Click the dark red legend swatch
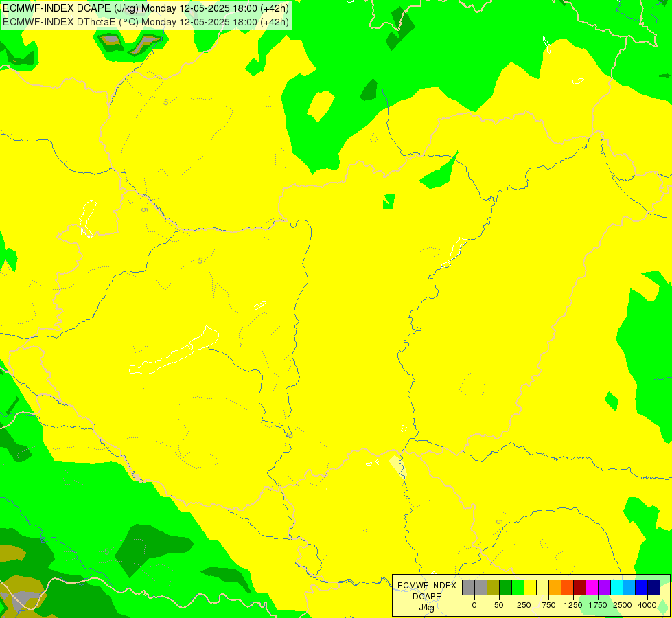Image resolution: width=672 pixels, height=618 pixels. click(x=580, y=588)
